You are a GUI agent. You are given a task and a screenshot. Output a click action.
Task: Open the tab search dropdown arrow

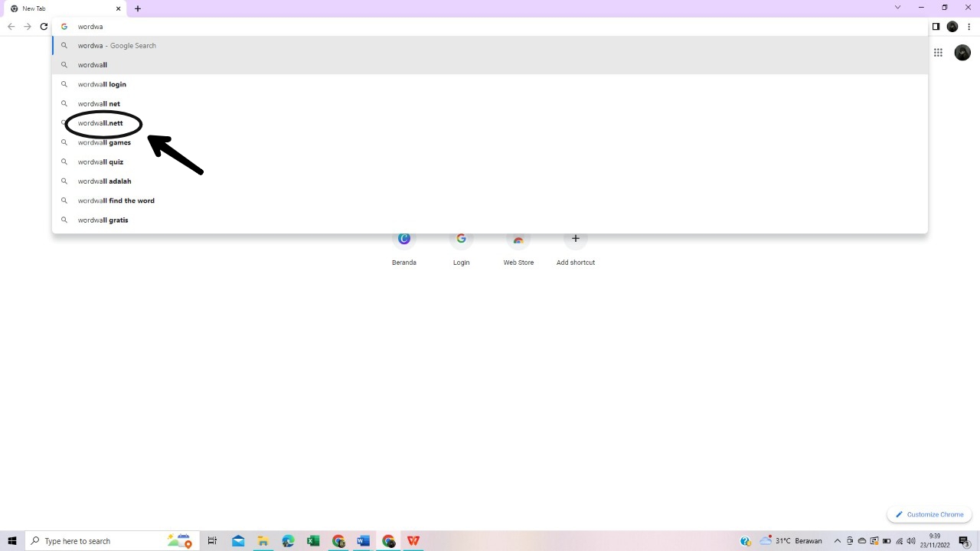click(x=897, y=8)
